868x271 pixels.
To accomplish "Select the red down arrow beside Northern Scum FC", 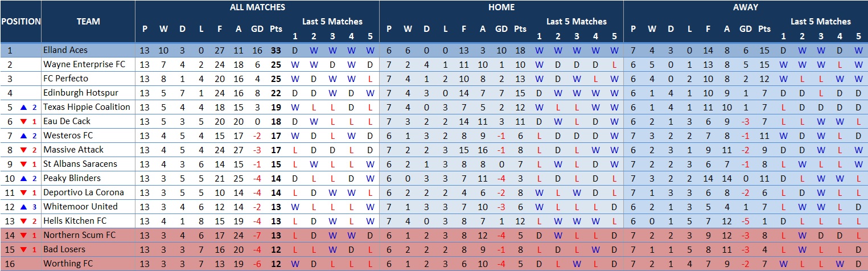I will pyautogui.click(x=24, y=235).
